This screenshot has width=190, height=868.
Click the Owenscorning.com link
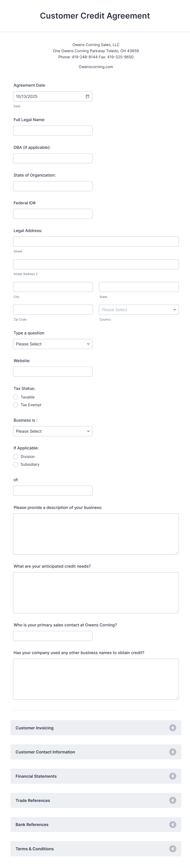[96, 66]
